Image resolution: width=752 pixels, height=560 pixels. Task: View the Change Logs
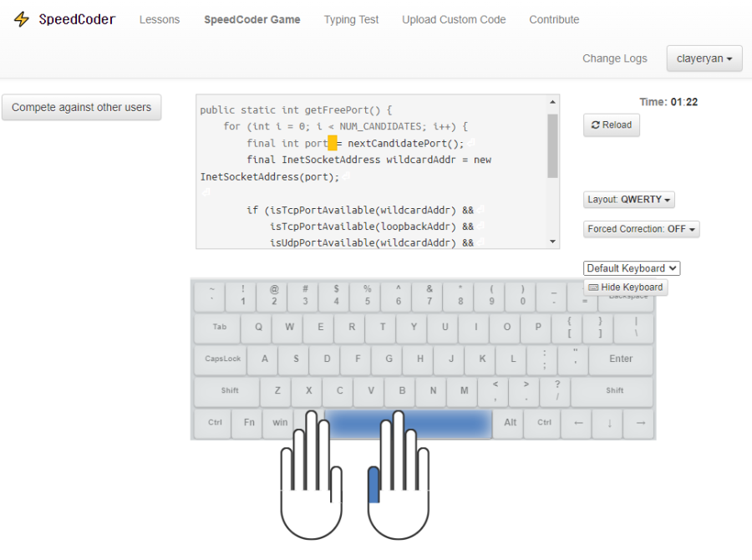pyautogui.click(x=615, y=59)
